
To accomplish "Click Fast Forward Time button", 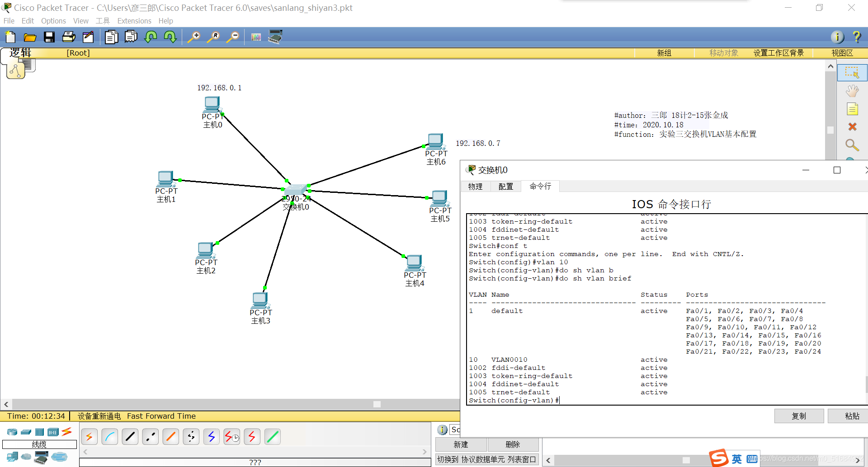I will click(161, 416).
